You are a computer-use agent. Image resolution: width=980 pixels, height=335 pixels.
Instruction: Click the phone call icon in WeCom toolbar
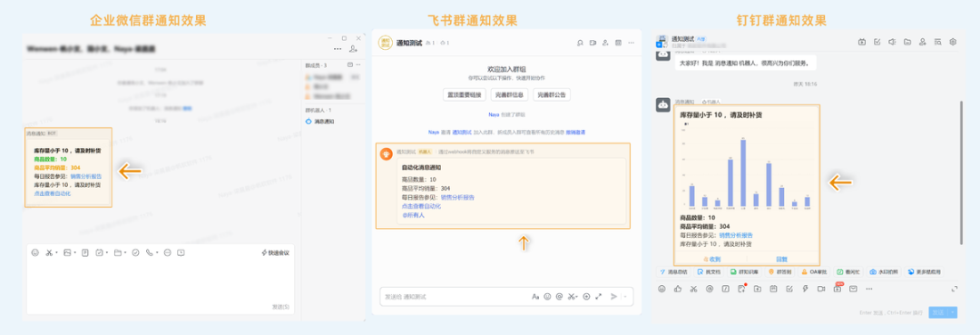[149, 252]
